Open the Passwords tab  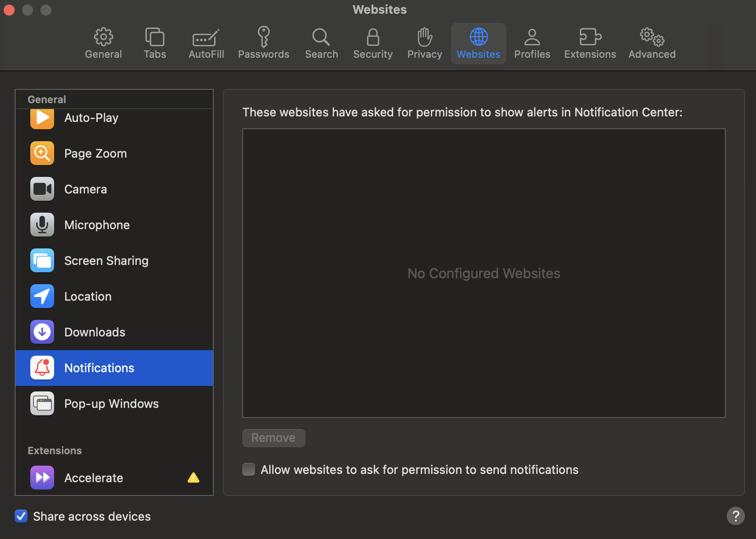click(263, 44)
